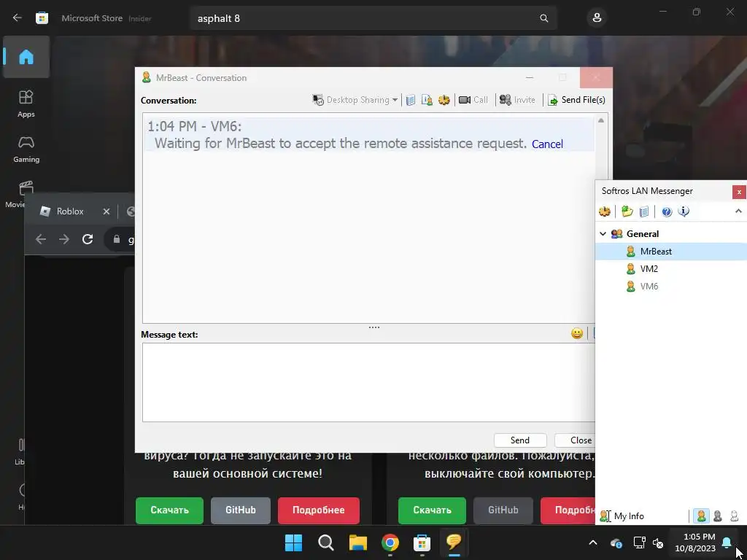
Task: Open notifications bell in taskbar
Action: coord(727,542)
